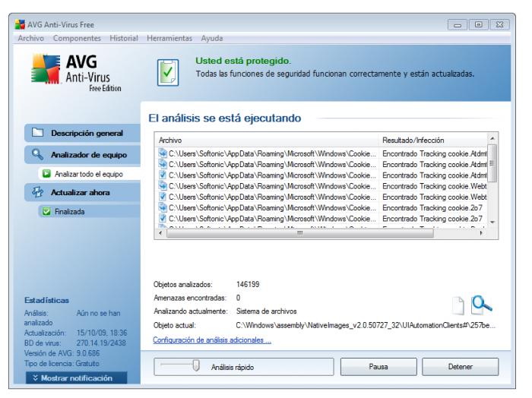Click the folder icon beside Descripción general
This screenshot has width=532, height=398.
[x=37, y=133]
